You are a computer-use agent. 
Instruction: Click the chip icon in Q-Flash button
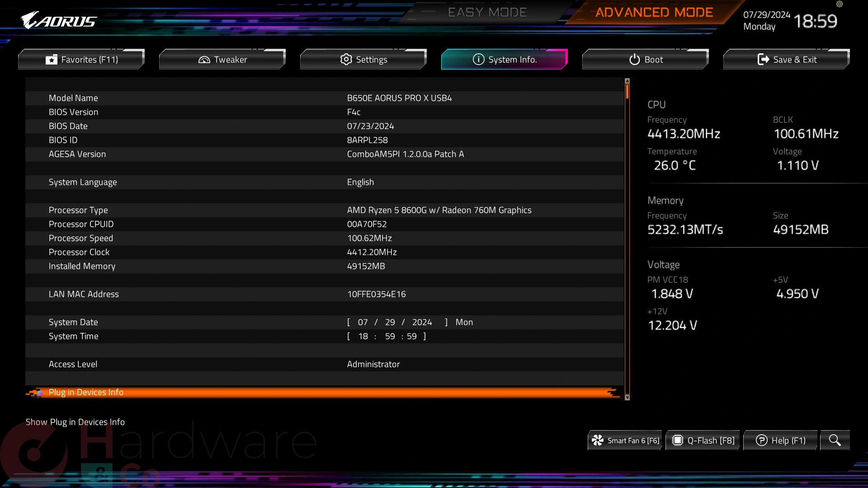[x=678, y=440]
